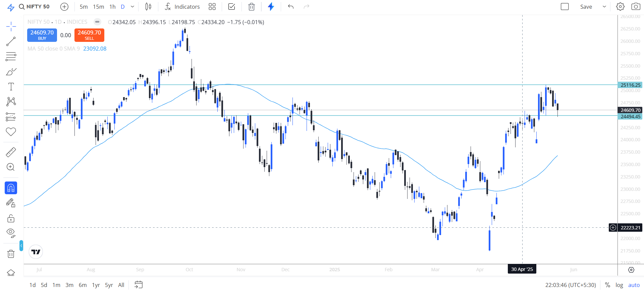Open the Fibonacci retracement tool

[11, 57]
